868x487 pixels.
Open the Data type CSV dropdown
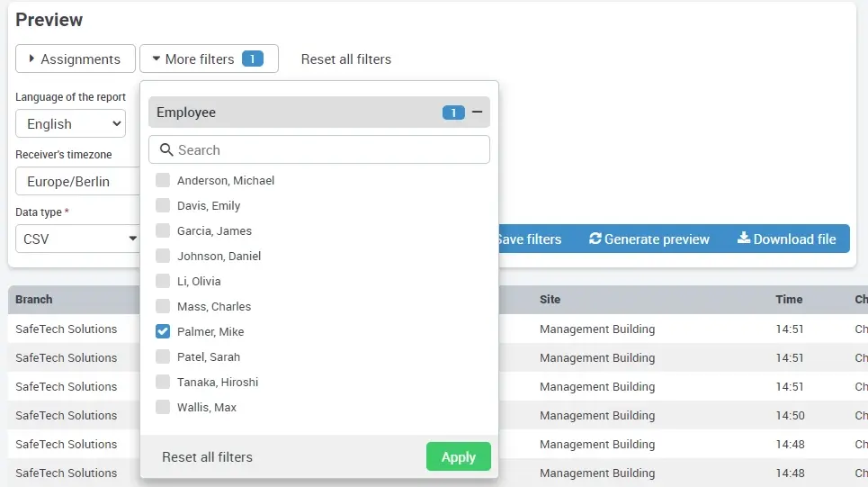(79, 239)
